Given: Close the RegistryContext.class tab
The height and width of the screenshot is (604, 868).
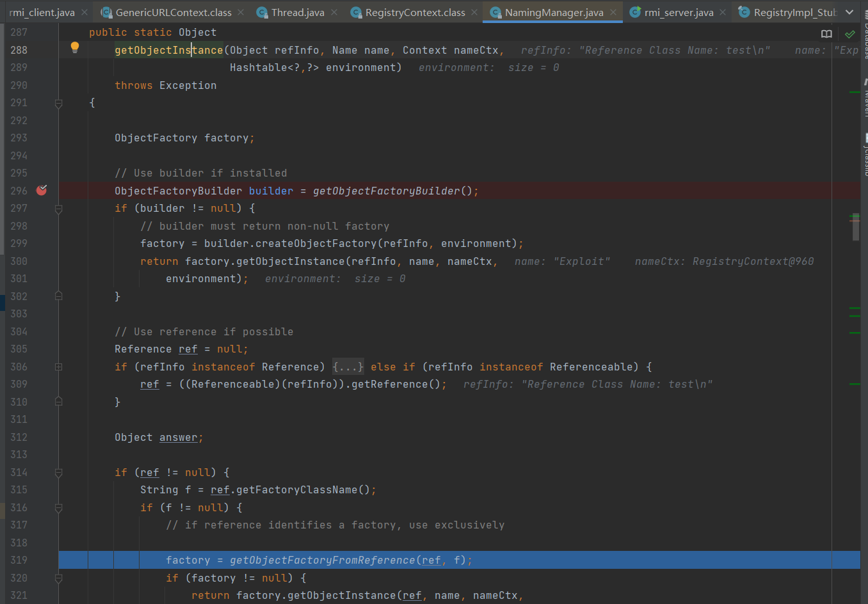Looking at the screenshot, I should (x=474, y=12).
